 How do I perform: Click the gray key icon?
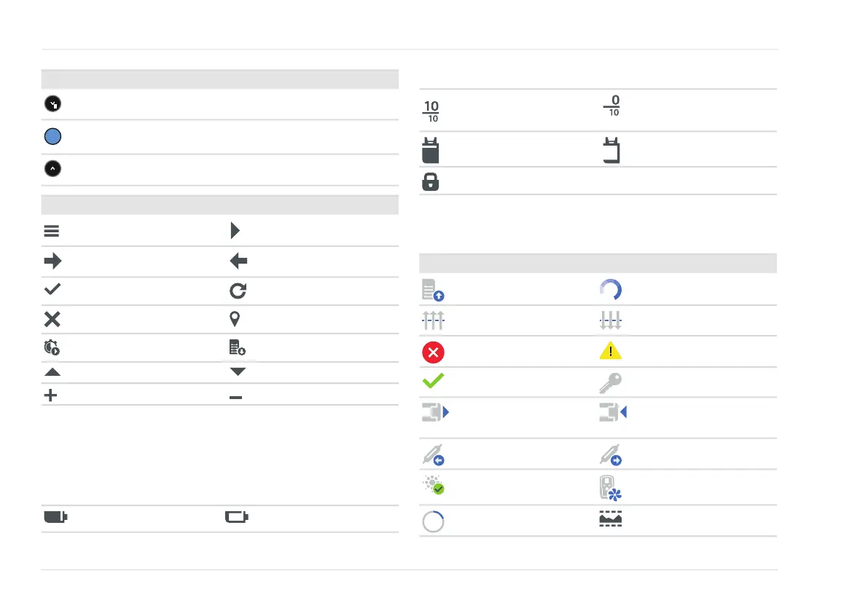pyautogui.click(x=610, y=382)
